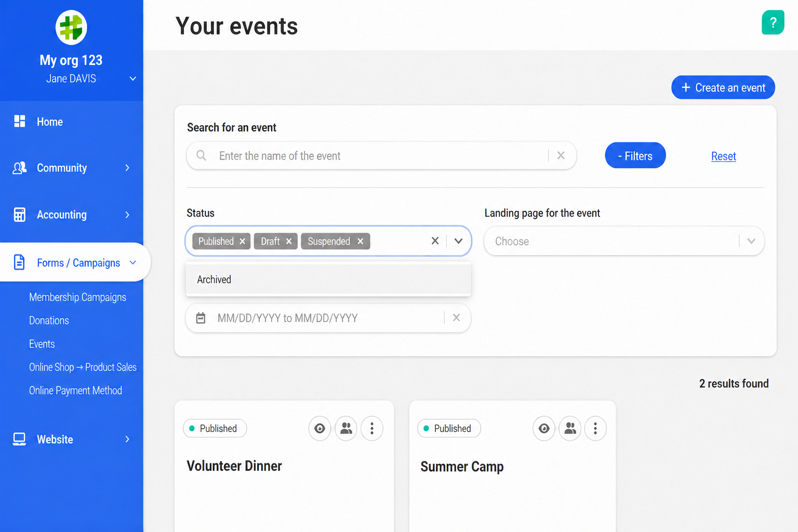Clear the event name search field
This screenshot has width=798, height=532.
[561, 155]
